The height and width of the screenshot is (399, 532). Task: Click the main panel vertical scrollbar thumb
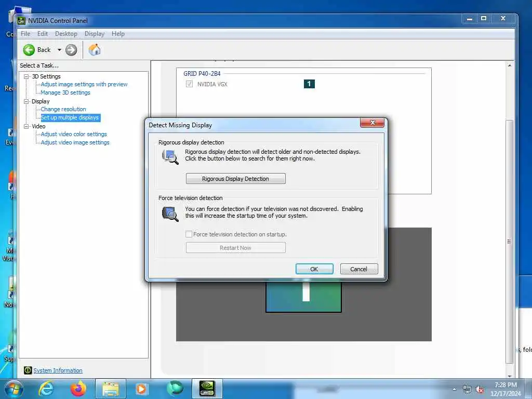[510, 242]
